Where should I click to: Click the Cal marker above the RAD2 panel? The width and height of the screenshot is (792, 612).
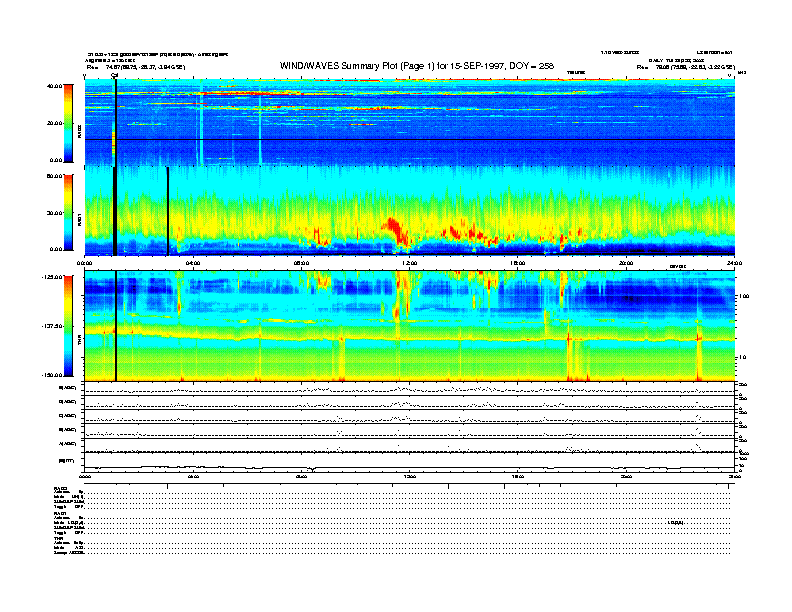pos(114,76)
